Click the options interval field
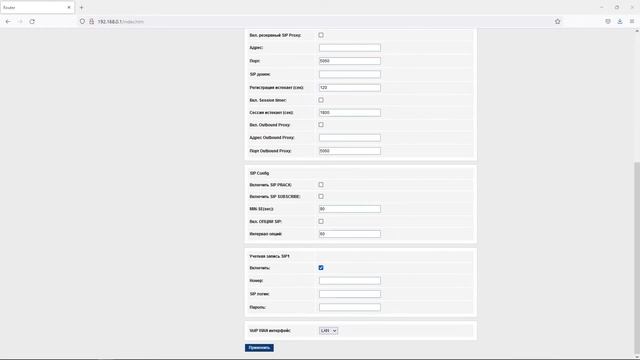The image size is (640, 360). [350, 234]
